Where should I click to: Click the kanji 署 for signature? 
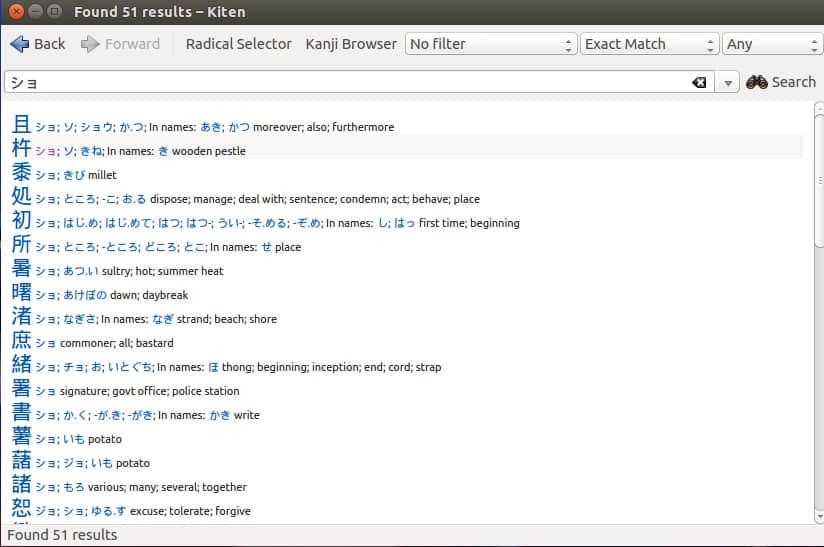point(21,389)
